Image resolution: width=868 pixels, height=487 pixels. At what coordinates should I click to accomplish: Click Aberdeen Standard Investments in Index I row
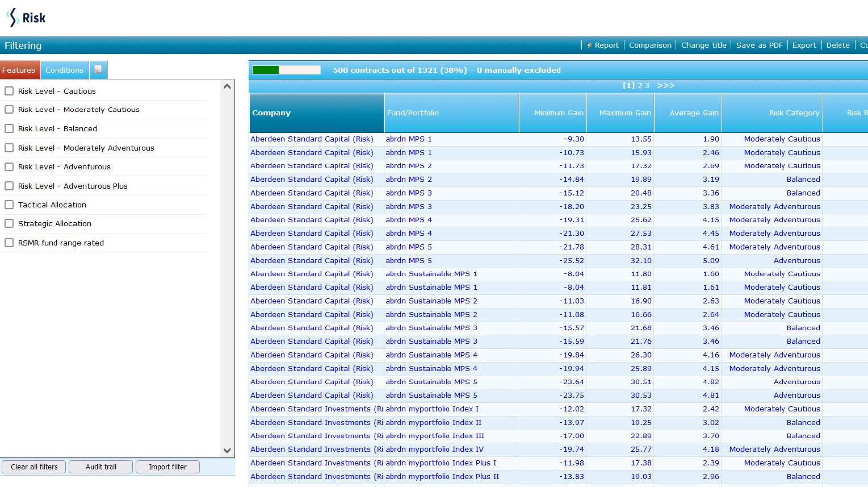[x=317, y=409]
